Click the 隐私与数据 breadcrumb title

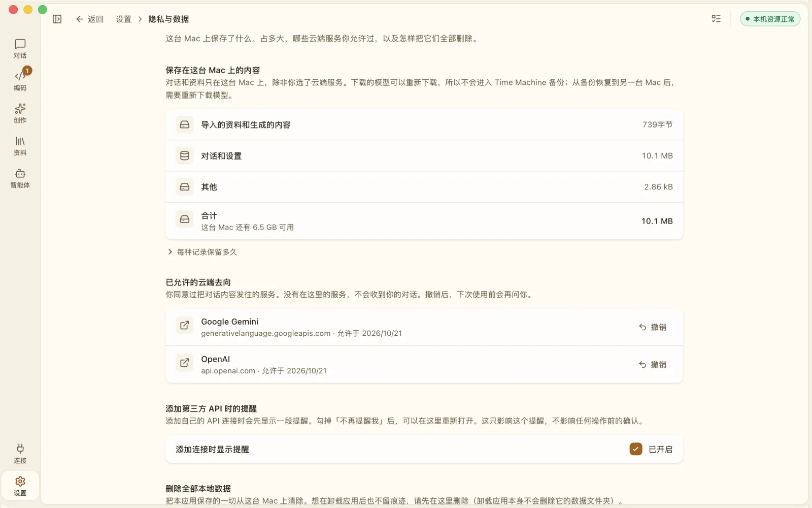click(x=168, y=19)
